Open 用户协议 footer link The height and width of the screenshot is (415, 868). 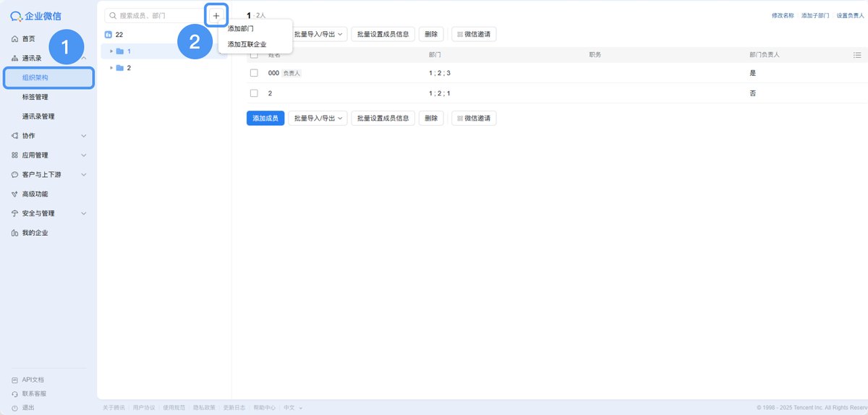coord(144,408)
